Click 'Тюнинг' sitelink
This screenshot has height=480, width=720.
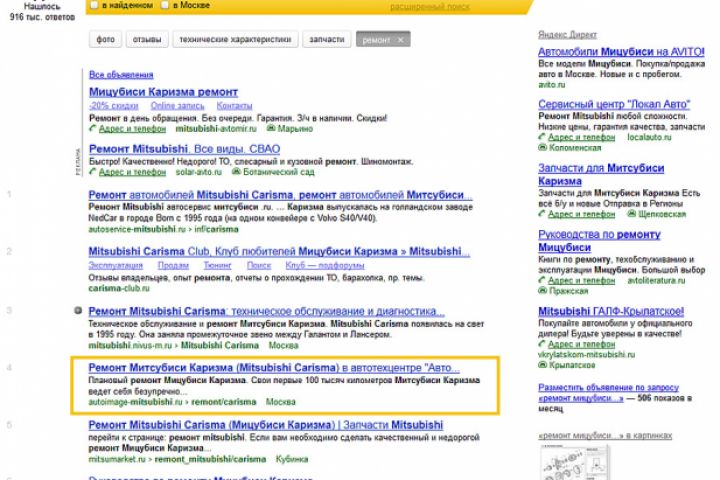point(217,265)
